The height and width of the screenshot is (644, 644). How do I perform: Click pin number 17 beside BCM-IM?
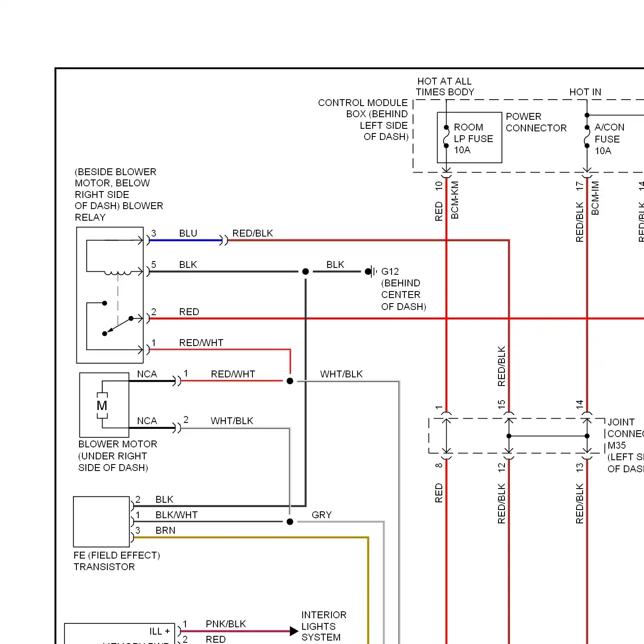click(580, 186)
